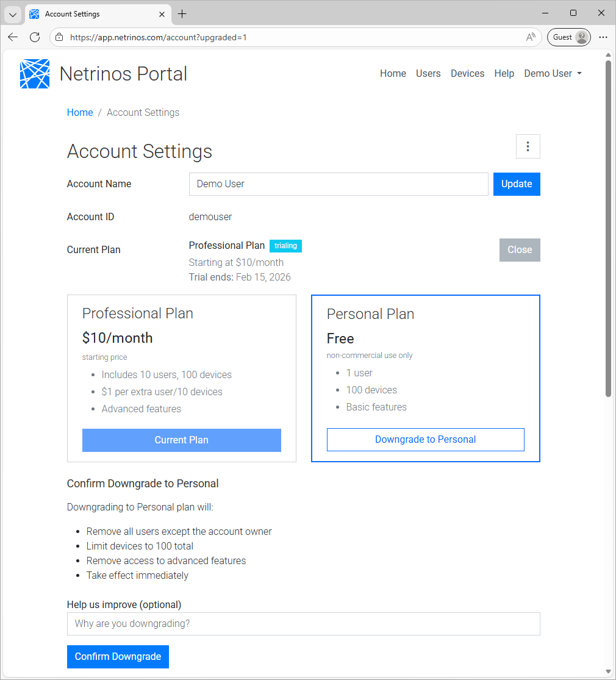This screenshot has height=680, width=616.
Task: Click the Netrinos logo icon
Action: 35,74
